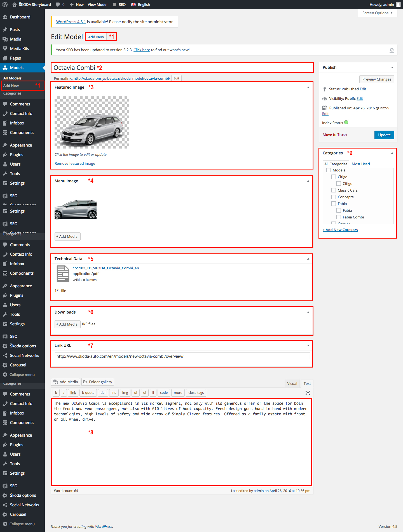Click Edit under the technical data PDF
403x532 pixels.
pyautogui.click(x=78, y=280)
